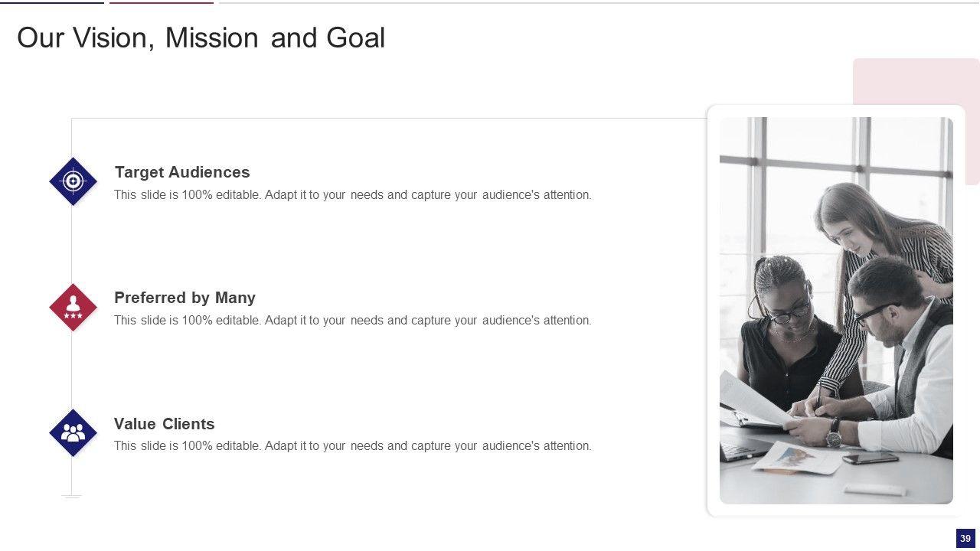This screenshot has height=551, width=980.
Task: Click the group of people diamond icon
Action: point(73,433)
